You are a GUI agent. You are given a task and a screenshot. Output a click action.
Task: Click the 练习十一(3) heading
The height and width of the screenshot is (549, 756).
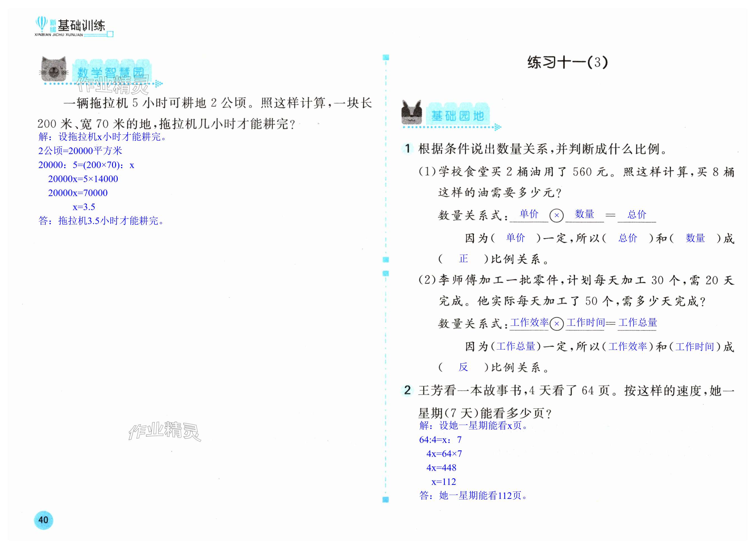567,62
